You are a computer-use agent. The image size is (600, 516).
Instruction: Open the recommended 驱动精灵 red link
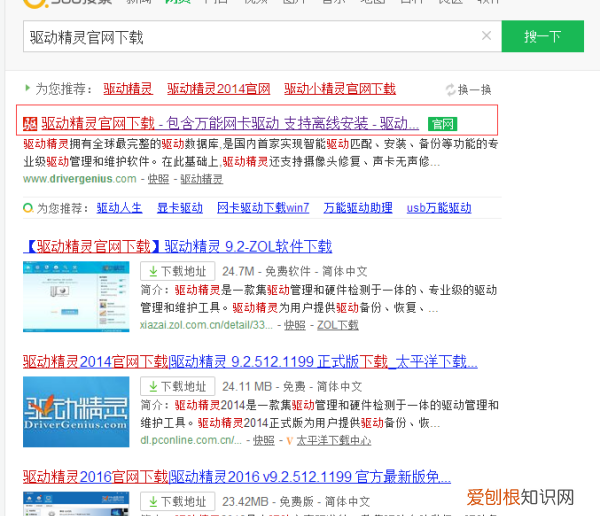(x=128, y=89)
